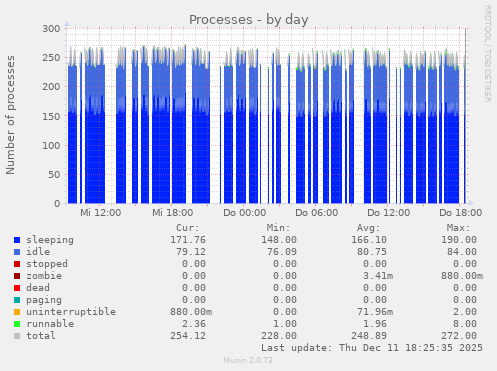Click the 'paging' legend label

(44, 300)
